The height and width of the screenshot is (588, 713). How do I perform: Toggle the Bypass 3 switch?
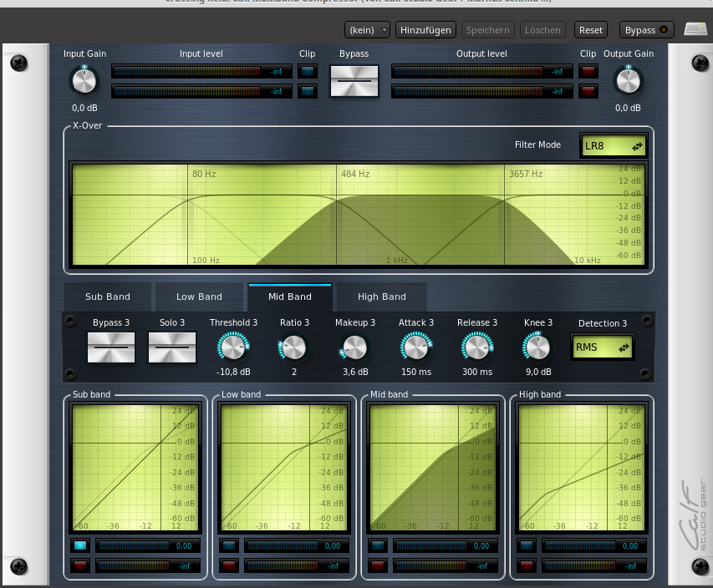pos(111,347)
